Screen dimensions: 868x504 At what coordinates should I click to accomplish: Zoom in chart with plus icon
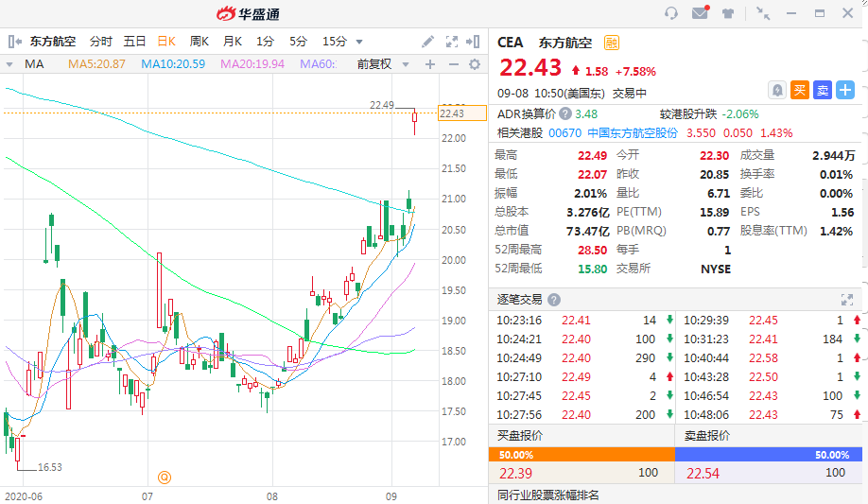[430, 64]
